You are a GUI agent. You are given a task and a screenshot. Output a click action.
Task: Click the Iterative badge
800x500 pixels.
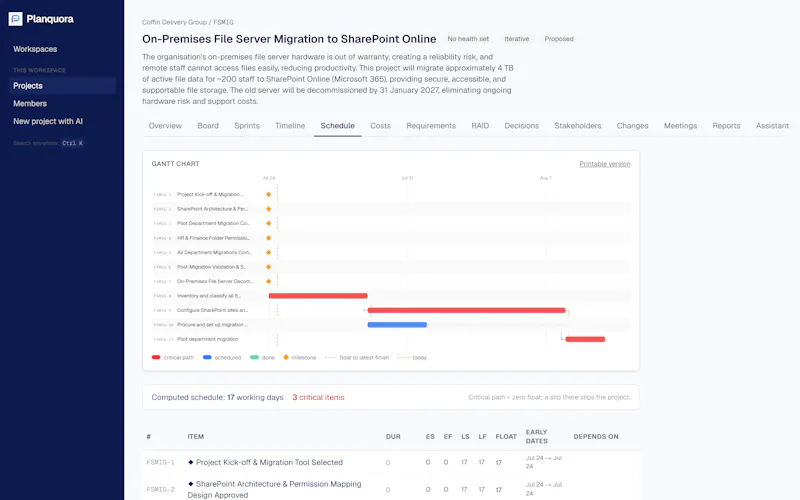click(516, 39)
